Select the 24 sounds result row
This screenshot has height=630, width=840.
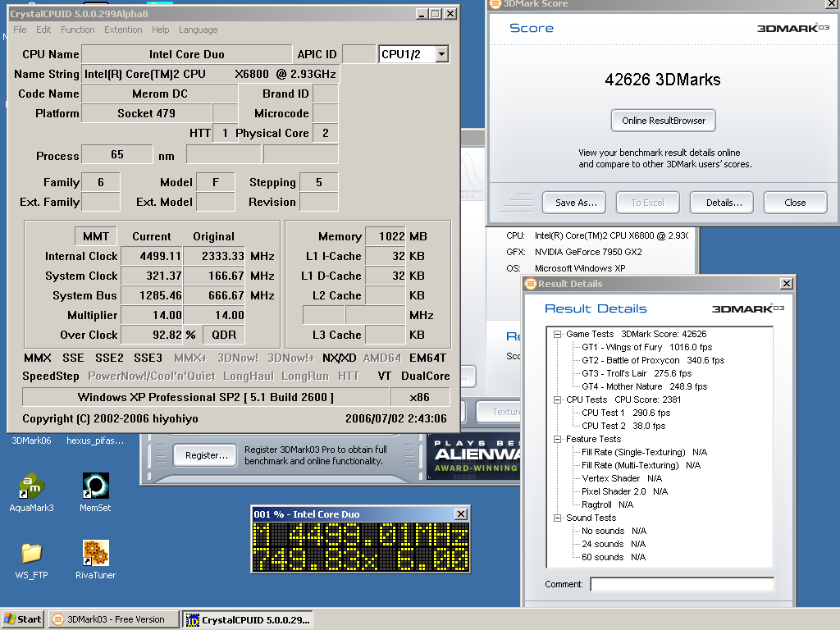pos(614,545)
